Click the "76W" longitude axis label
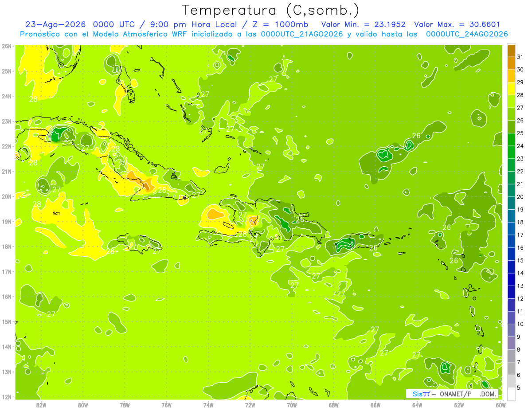This screenshot has height=411, width=532. coord(167,405)
